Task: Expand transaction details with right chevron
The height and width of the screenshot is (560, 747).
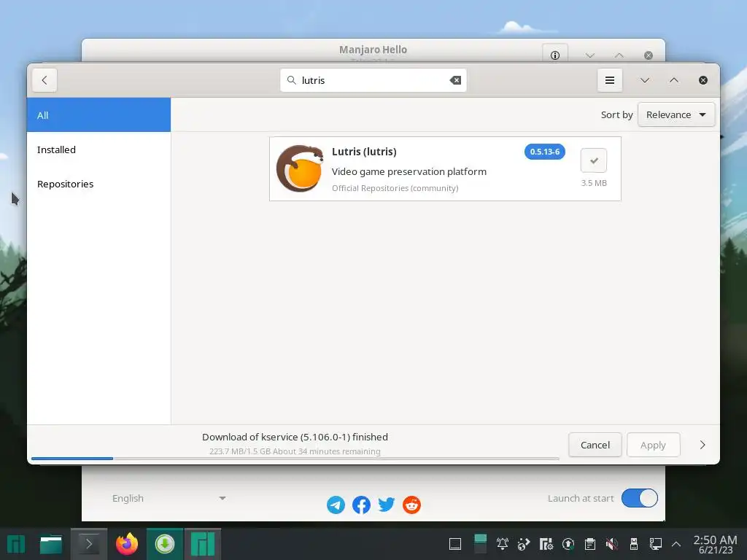Action: (x=703, y=445)
